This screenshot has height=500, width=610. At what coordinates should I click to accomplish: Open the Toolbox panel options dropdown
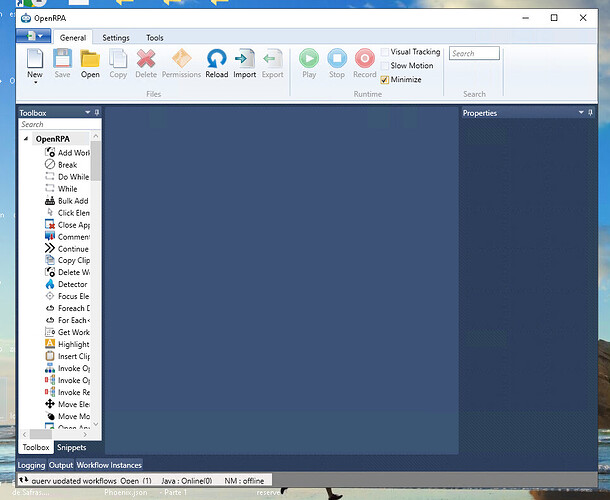(88, 112)
